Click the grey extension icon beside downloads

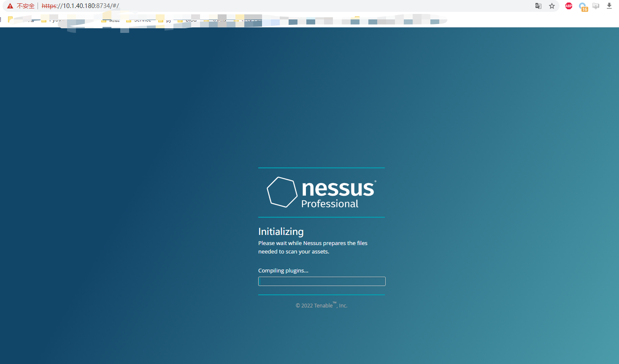[596, 6]
